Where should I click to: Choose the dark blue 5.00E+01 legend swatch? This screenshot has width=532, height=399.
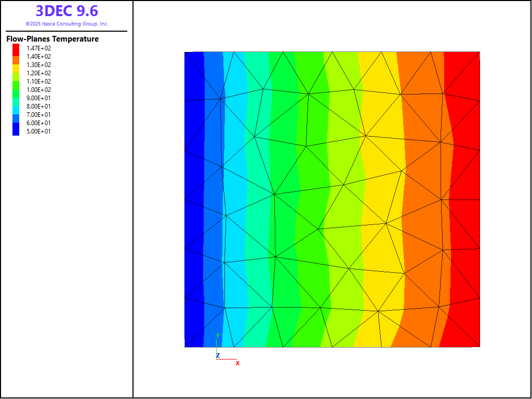click(16, 131)
